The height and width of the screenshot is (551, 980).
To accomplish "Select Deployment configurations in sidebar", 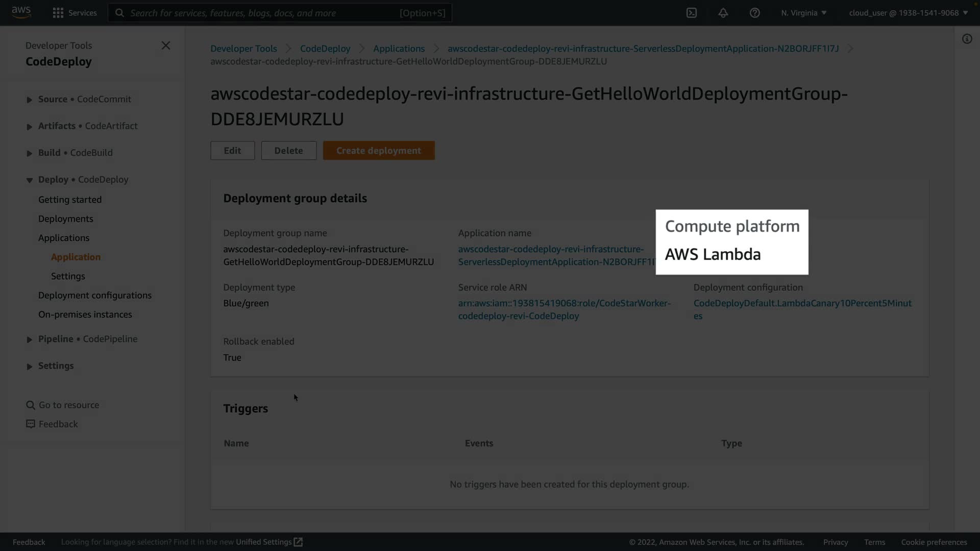I will tap(94, 295).
